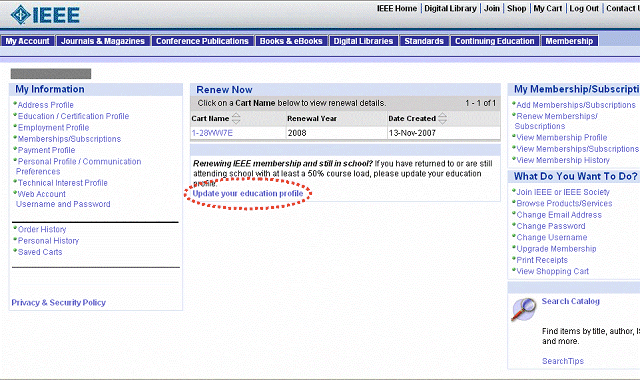Click Change Password
The height and width of the screenshot is (380, 640).
click(551, 226)
